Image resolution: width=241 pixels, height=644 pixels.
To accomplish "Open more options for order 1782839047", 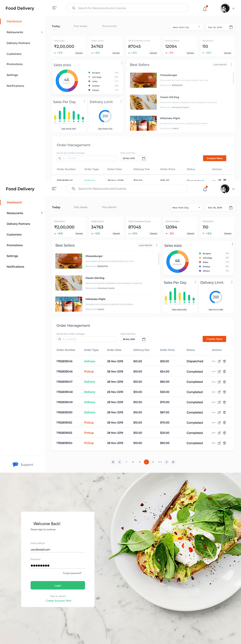I will click(x=214, y=382).
